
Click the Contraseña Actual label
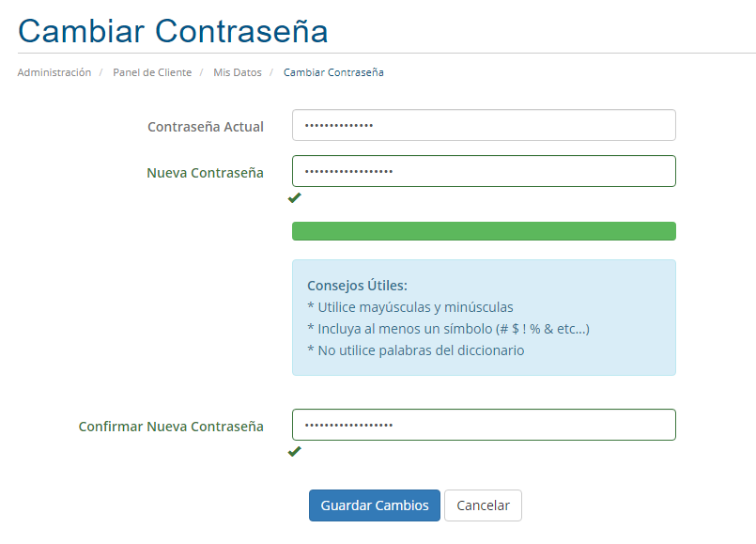pos(206,127)
